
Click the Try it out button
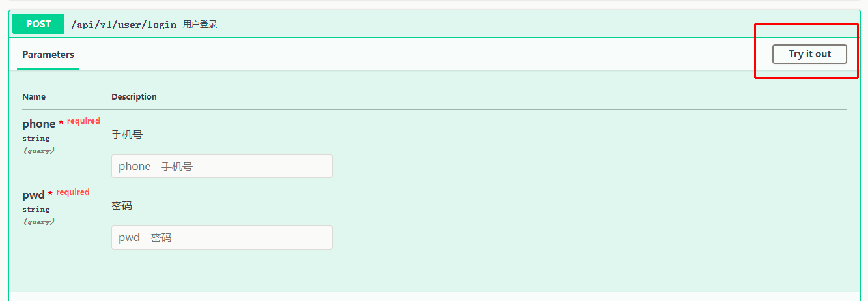(809, 54)
